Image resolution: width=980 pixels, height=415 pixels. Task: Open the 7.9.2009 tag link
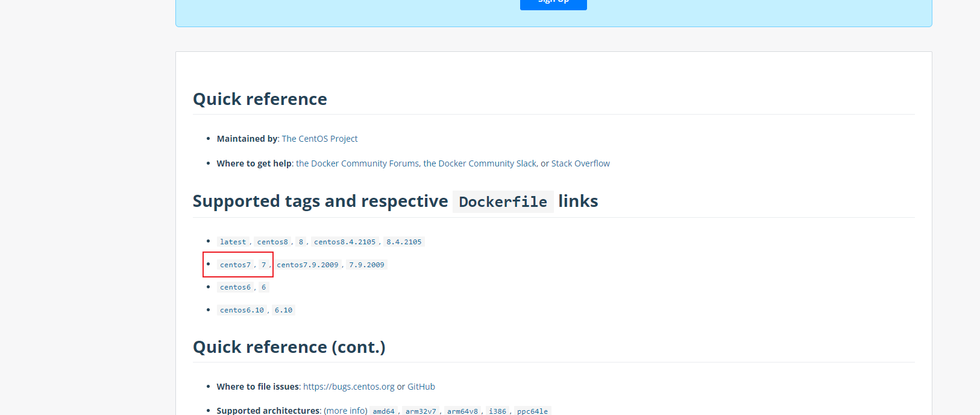(366, 265)
